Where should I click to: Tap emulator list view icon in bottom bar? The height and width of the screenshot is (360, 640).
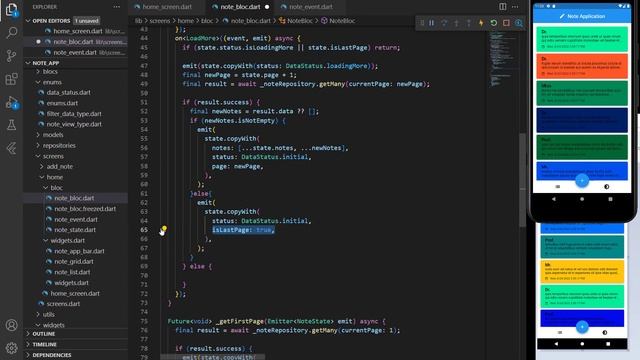(x=558, y=187)
